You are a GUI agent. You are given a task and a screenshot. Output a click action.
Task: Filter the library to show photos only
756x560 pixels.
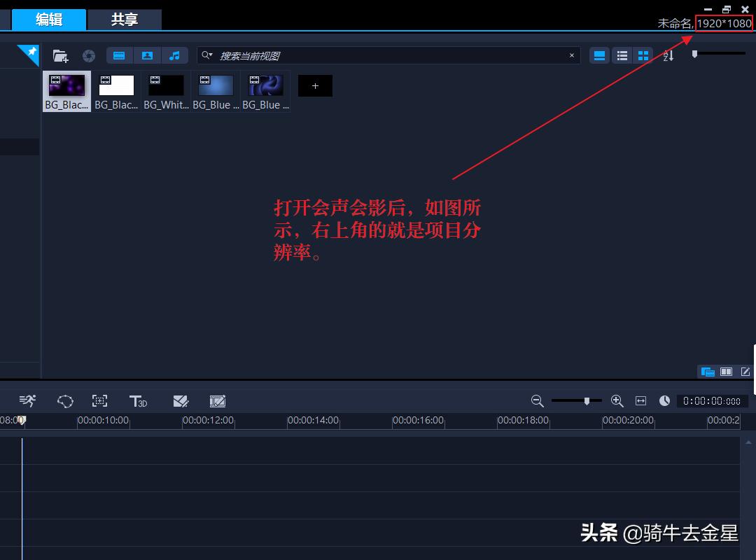[147, 55]
